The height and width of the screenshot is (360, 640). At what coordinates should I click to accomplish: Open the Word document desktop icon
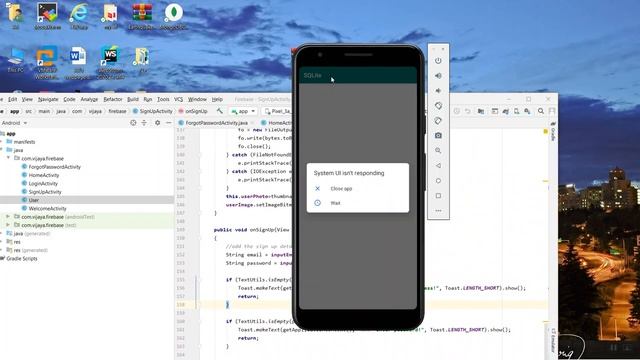point(78,62)
